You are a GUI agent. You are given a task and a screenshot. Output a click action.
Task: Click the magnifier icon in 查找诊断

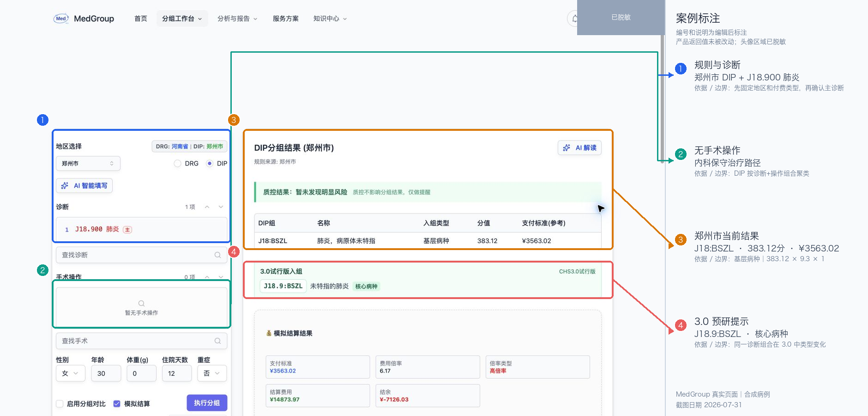click(x=217, y=255)
